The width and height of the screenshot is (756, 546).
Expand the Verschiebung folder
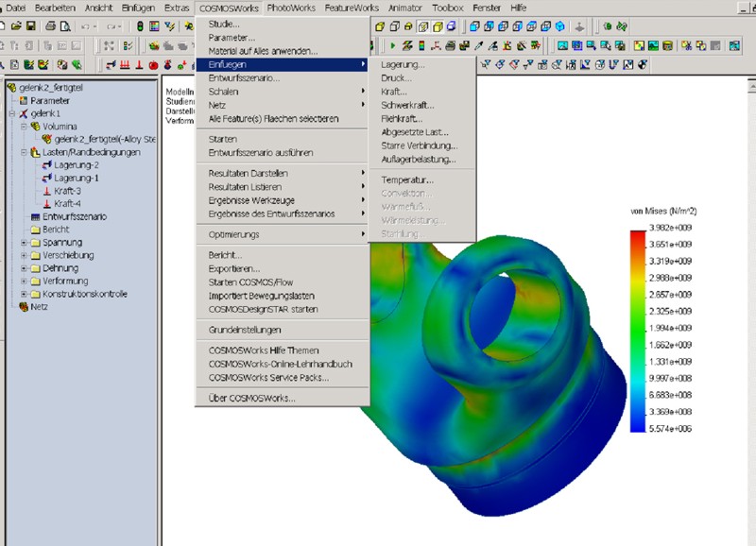24,255
